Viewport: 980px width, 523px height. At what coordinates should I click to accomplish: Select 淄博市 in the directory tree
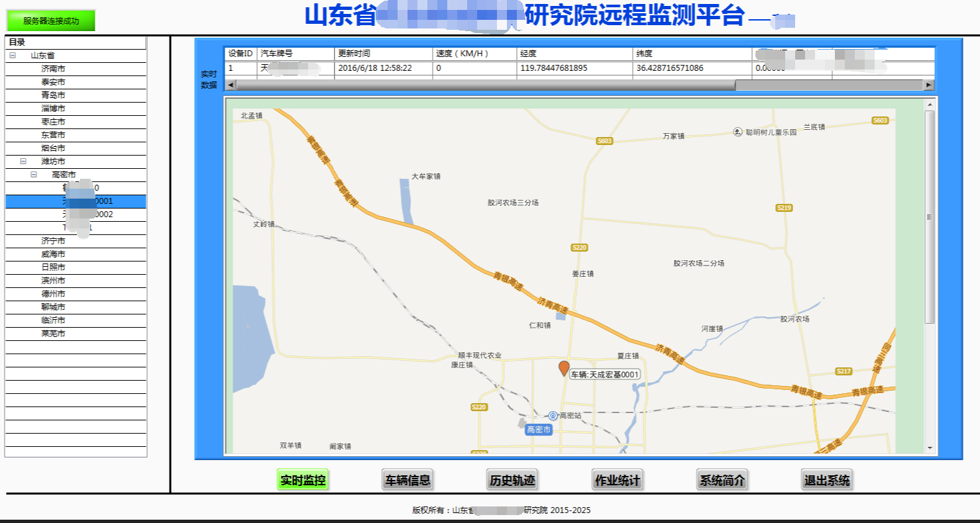pos(76,109)
